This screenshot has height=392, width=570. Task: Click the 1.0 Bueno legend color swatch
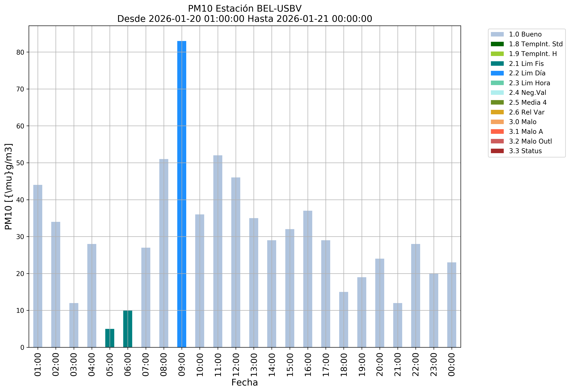[497, 34]
